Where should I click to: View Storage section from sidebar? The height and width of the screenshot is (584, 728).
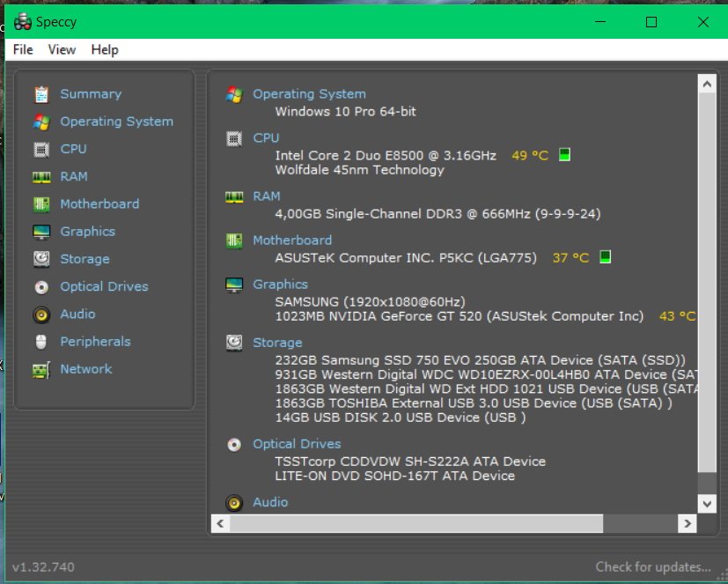tap(85, 259)
